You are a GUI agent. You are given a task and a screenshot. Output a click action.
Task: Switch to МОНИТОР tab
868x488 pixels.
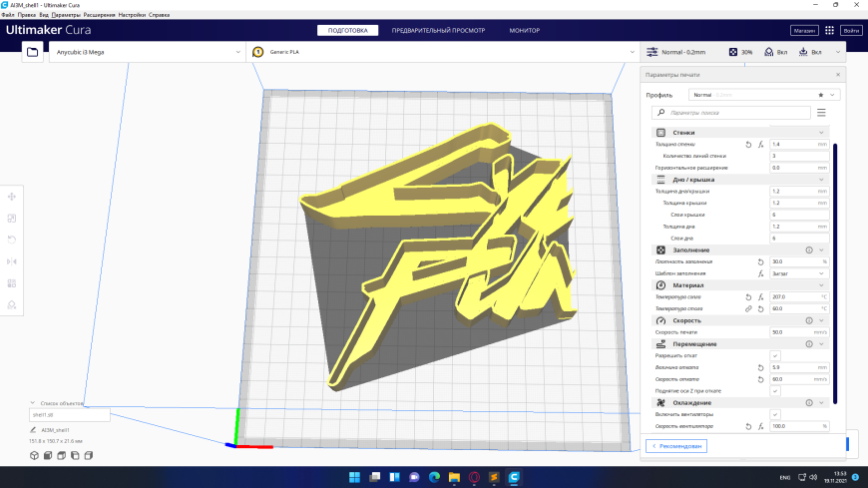(524, 31)
